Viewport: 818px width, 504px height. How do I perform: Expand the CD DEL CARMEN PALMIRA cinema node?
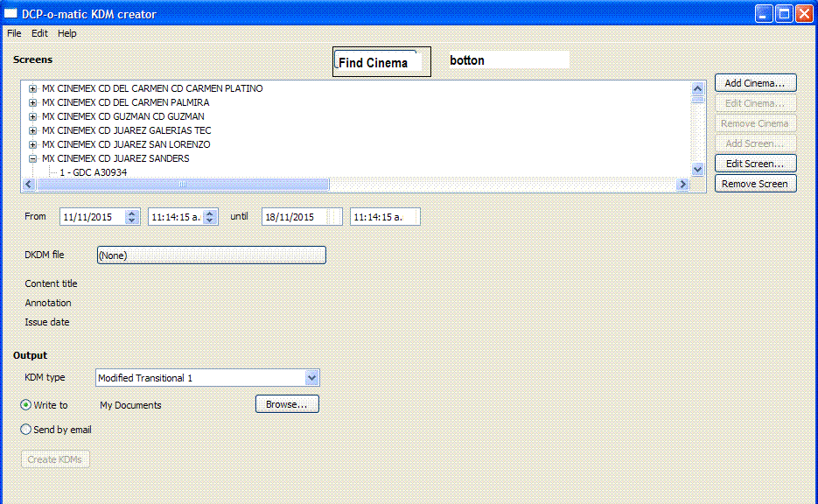pos(33,102)
